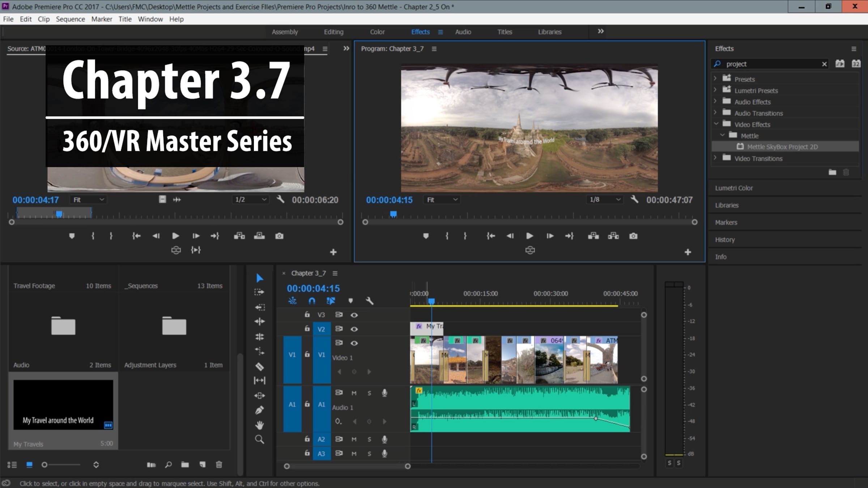
Task: Click the Find magnifier in Project panel
Action: tap(168, 464)
